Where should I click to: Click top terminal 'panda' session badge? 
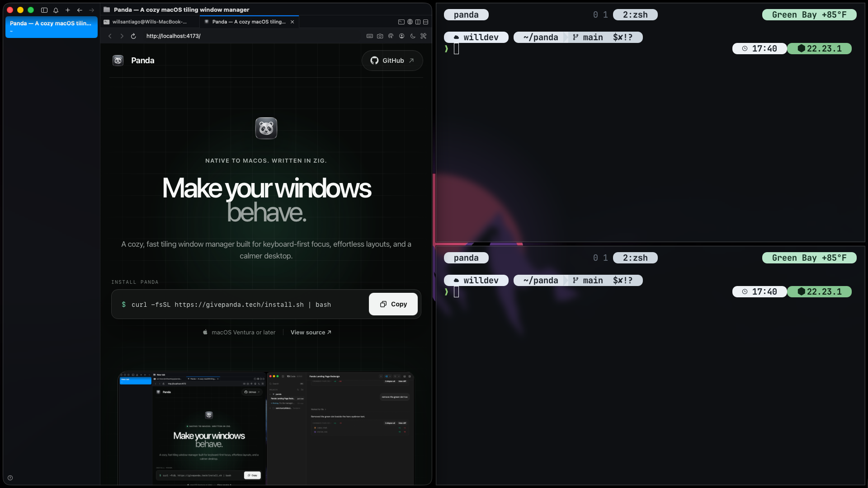[466, 15]
